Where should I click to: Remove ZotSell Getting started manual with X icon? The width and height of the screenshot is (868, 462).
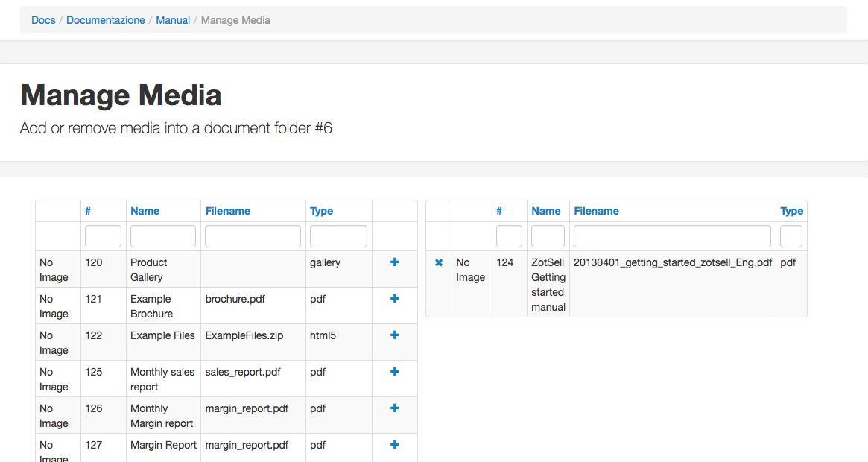[x=439, y=262]
